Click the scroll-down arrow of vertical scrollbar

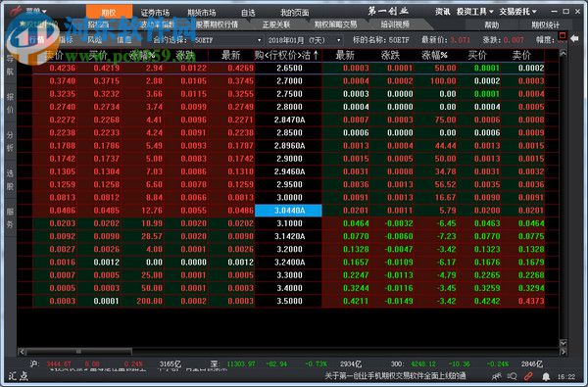click(563, 343)
